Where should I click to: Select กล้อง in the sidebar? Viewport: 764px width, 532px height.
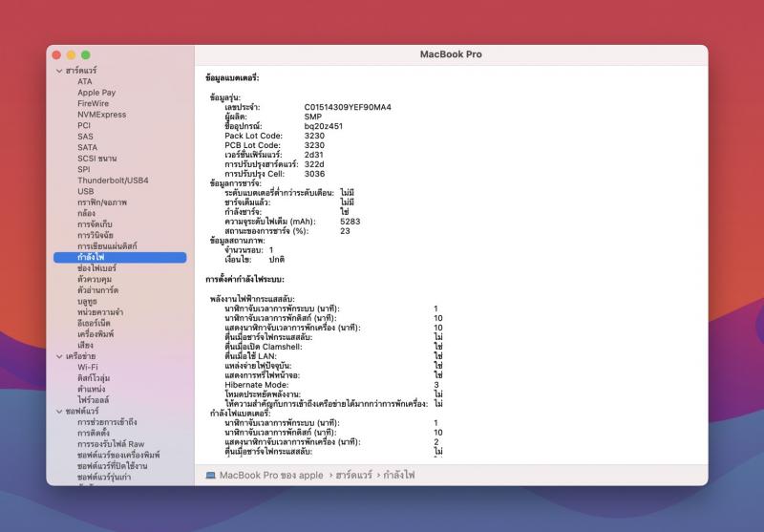pos(86,213)
